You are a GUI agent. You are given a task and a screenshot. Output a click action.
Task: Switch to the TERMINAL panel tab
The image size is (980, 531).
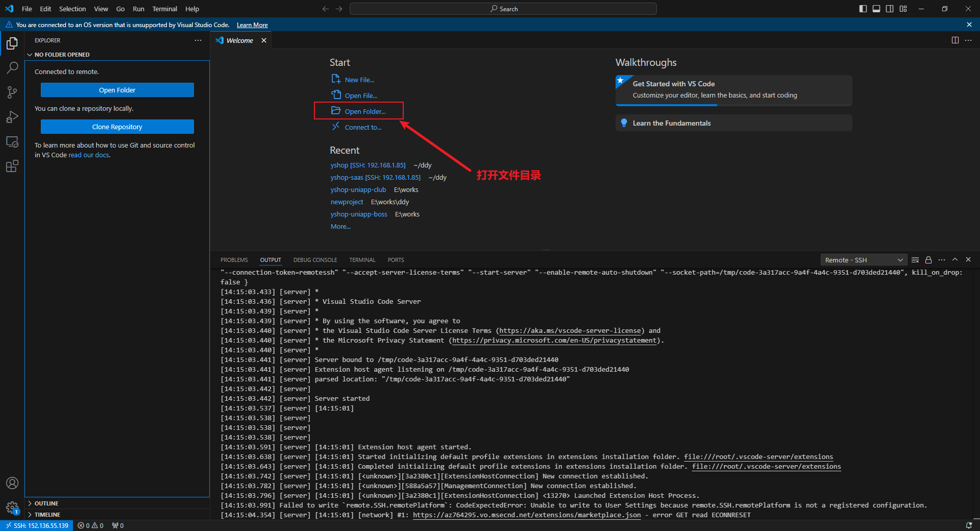pos(362,260)
